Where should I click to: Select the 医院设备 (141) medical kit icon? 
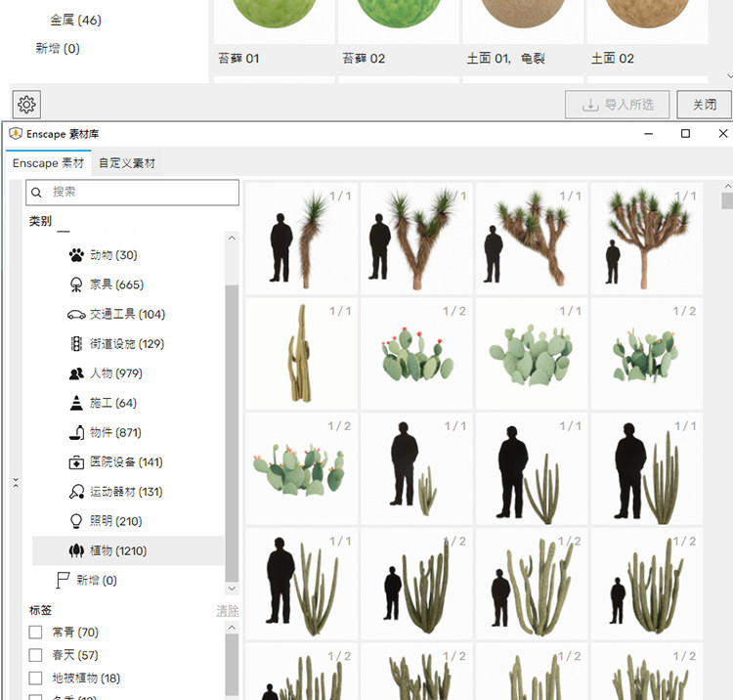click(x=76, y=462)
